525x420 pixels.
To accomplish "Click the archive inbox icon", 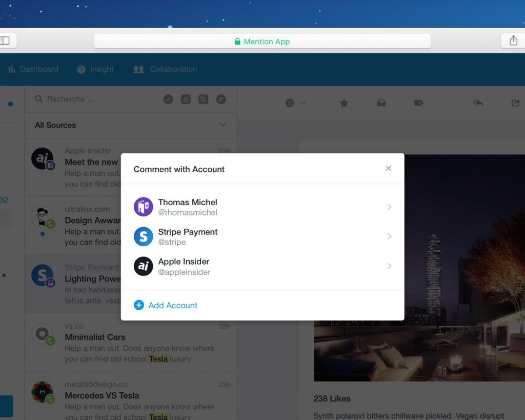I will point(381,103).
